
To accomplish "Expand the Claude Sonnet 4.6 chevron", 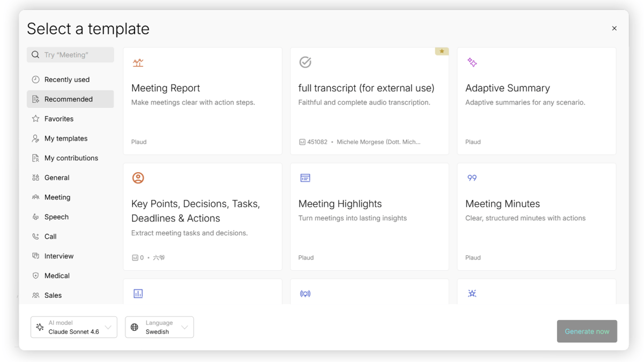I will tap(108, 327).
